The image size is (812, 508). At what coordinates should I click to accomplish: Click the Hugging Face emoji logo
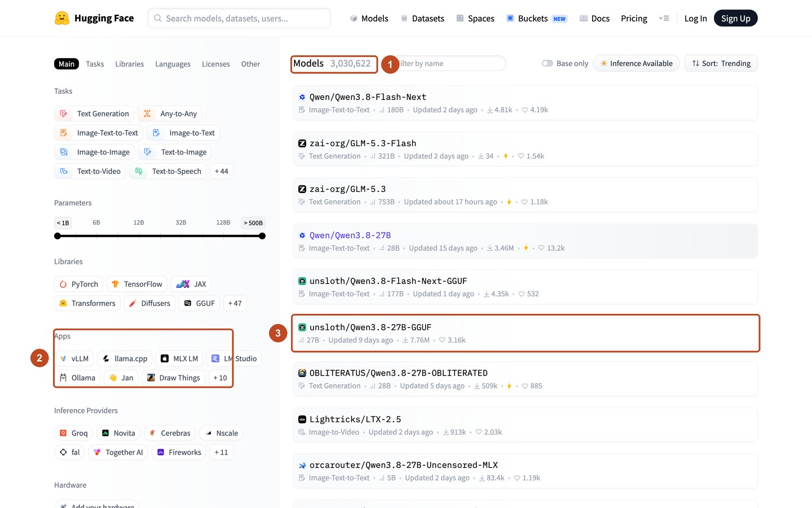click(x=62, y=18)
